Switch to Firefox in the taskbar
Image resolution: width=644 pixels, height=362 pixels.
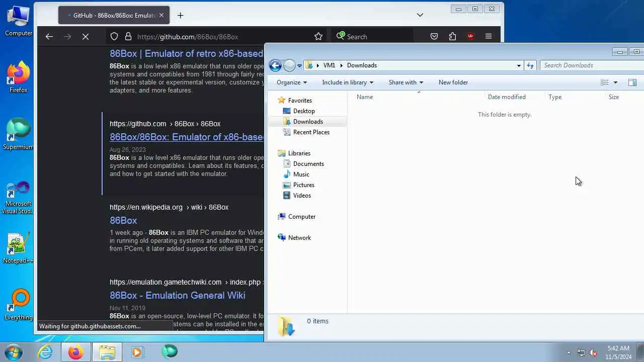click(x=76, y=352)
